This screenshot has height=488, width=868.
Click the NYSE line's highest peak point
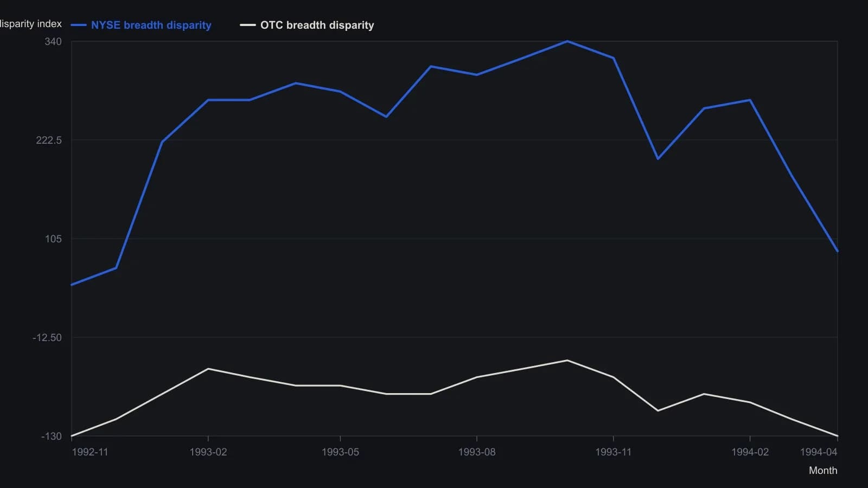click(567, 41)
